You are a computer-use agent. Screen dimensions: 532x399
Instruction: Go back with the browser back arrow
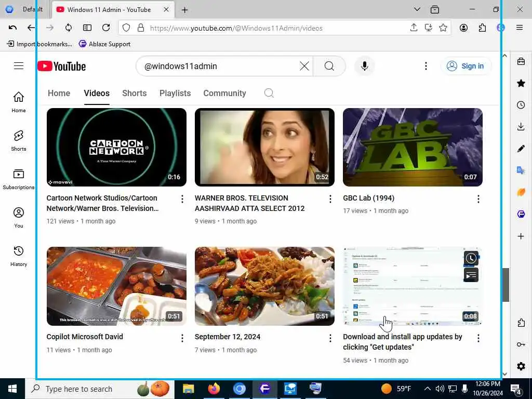pos(31,28)
